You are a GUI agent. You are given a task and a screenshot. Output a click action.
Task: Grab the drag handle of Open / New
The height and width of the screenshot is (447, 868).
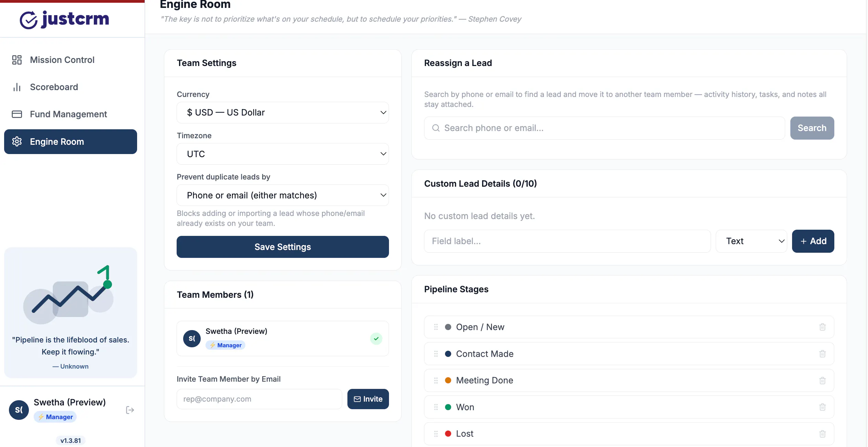pos(436,327)
